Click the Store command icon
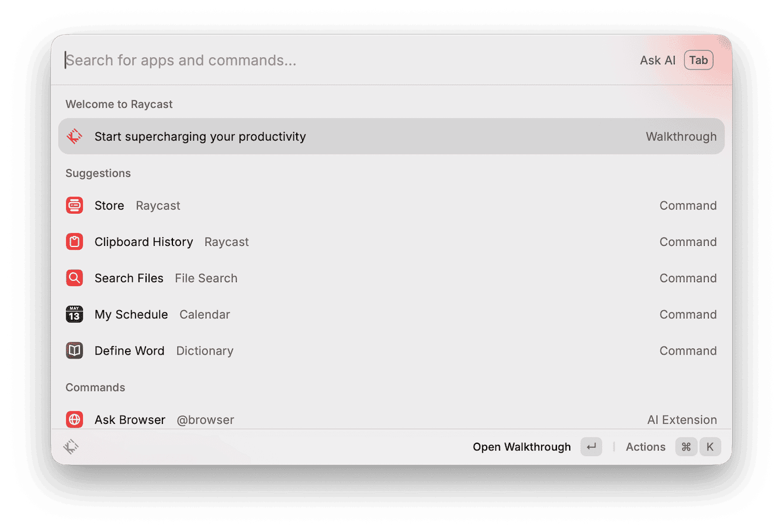 [x=74, y=206]
